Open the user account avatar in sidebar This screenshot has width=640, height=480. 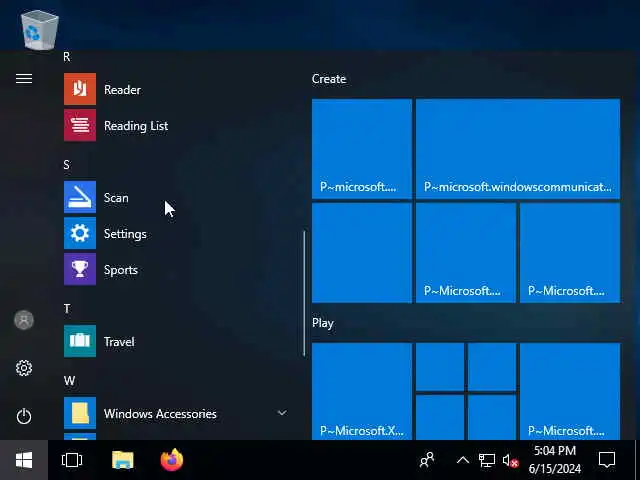pos(24,320)
